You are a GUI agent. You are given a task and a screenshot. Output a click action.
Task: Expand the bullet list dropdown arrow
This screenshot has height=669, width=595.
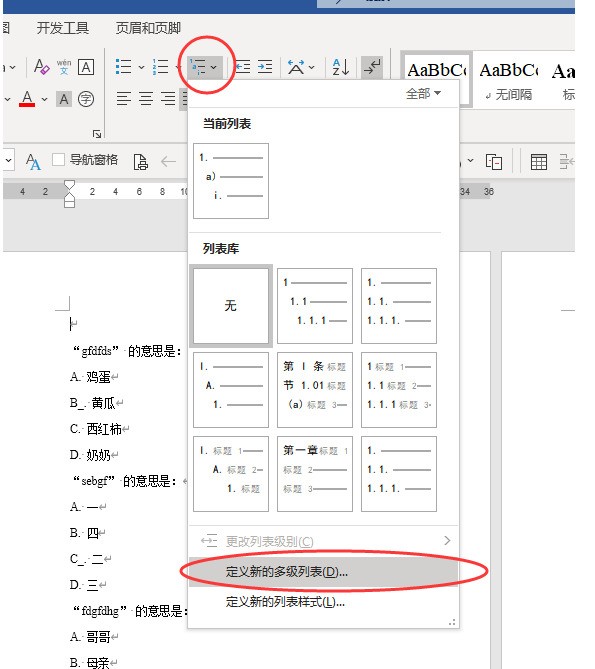pyautogui.click(x=141, y=67)
